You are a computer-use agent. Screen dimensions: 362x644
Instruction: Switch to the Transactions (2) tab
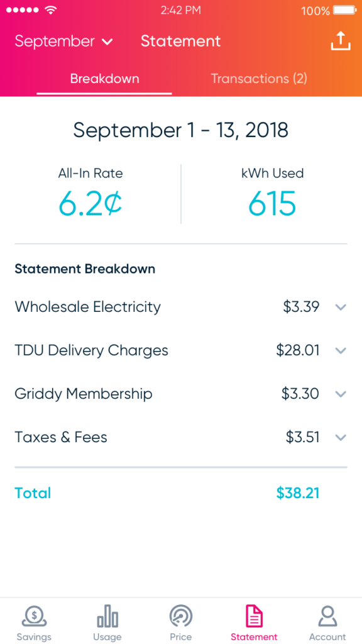259,79
